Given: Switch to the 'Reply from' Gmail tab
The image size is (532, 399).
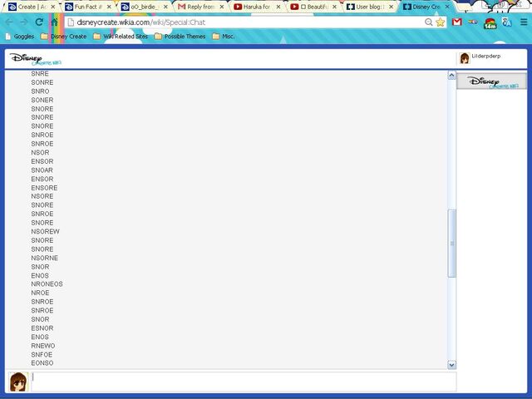Looking at the screenshot, I should coord(199,7).
